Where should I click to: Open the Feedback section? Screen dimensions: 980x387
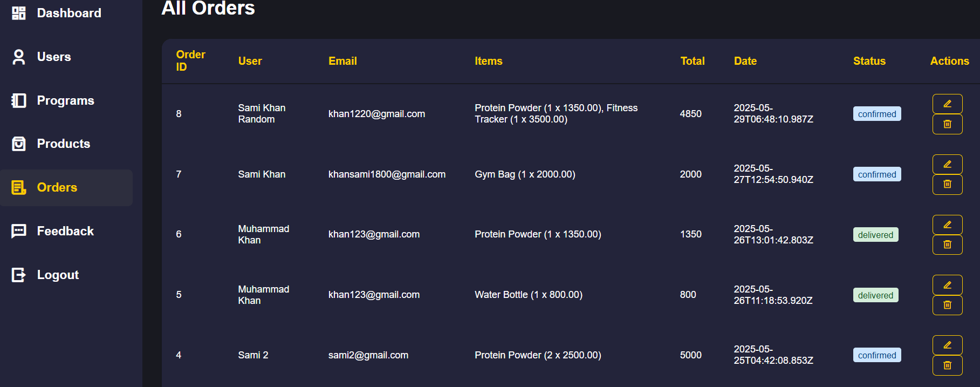tap(65, 231)
